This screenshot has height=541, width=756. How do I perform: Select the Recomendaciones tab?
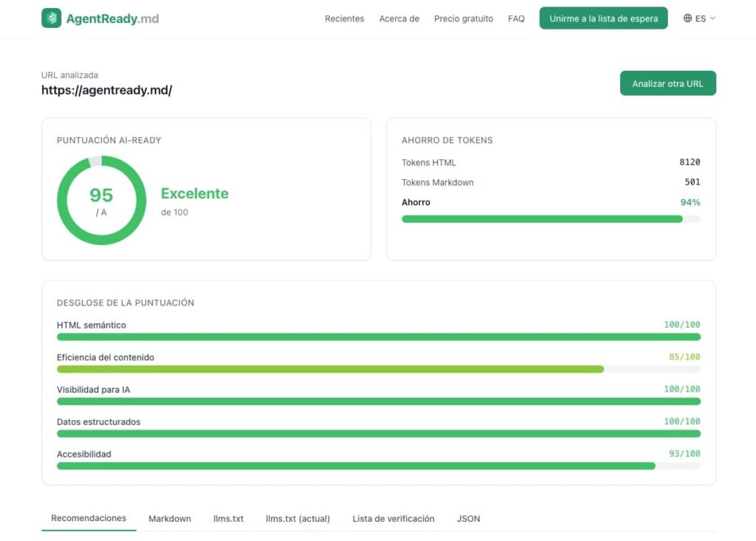(x=89, y=518)
